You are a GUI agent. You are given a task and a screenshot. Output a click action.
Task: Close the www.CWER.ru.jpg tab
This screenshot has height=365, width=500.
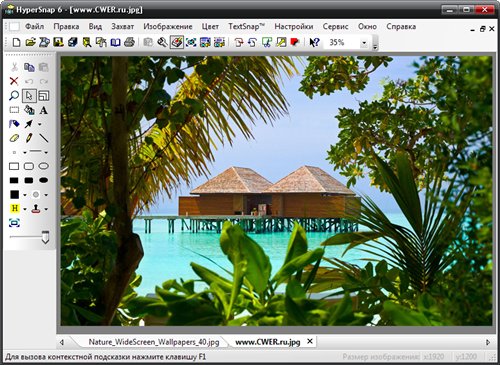pyautogui.click(x=310, y=341)
